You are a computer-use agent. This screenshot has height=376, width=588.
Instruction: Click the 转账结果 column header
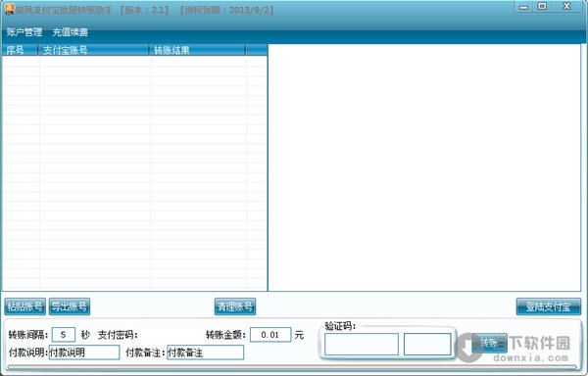tap(198, 50)
